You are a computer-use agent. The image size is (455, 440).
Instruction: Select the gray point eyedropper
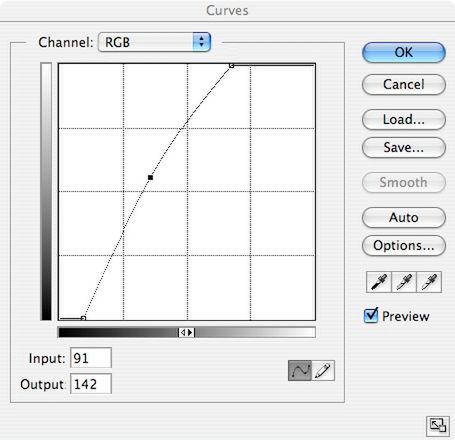404,282
